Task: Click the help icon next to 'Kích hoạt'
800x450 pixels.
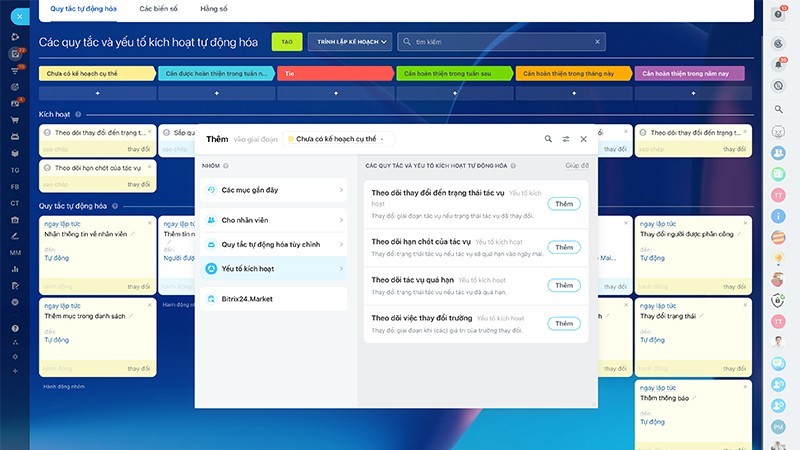Action: [x=78, y=114]
